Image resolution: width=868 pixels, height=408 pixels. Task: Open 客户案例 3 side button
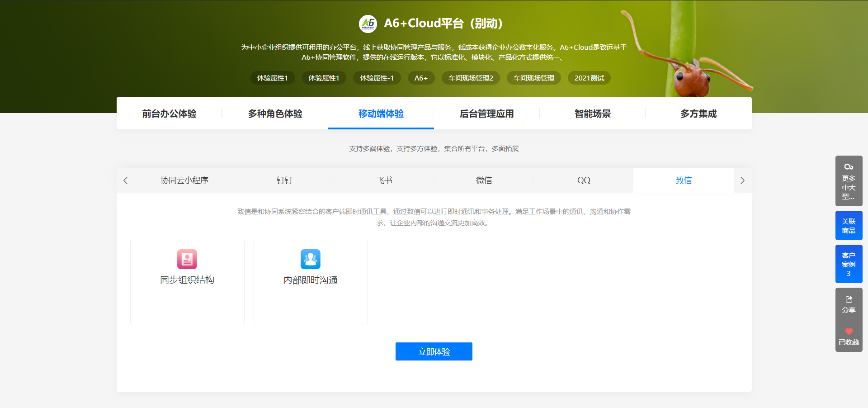pos(849,264)
